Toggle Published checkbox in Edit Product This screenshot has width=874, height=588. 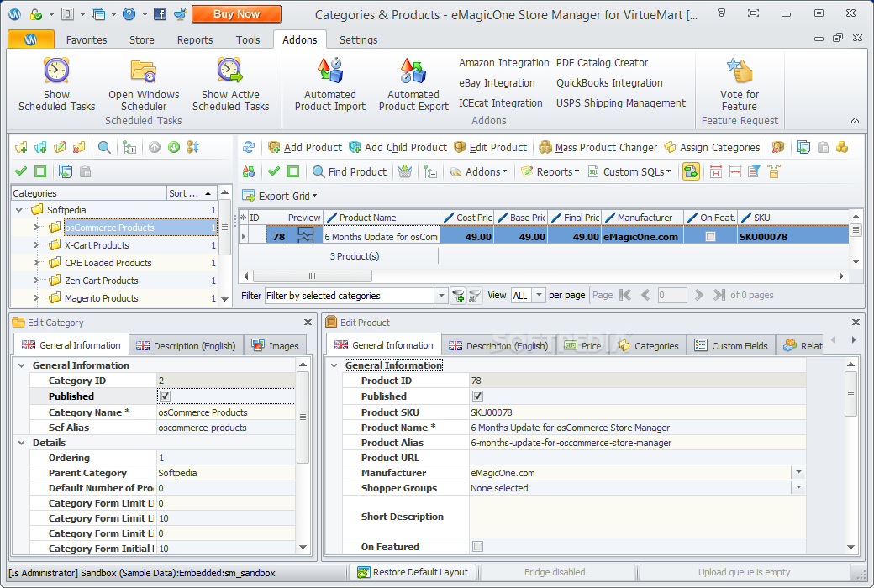pyautogui.click(x=477, y=396)
